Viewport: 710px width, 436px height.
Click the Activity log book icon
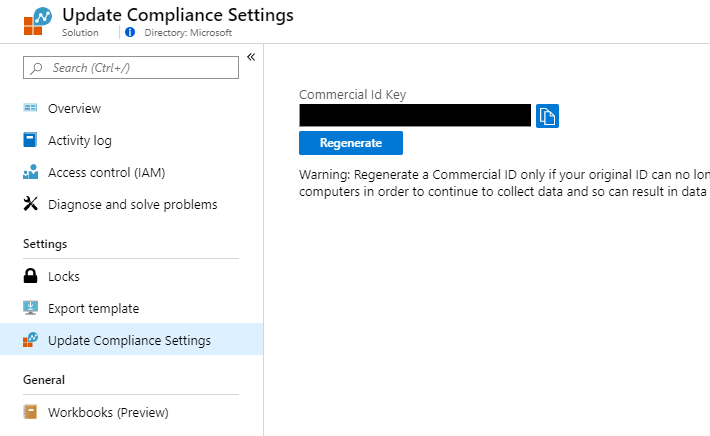pos(30,140)
